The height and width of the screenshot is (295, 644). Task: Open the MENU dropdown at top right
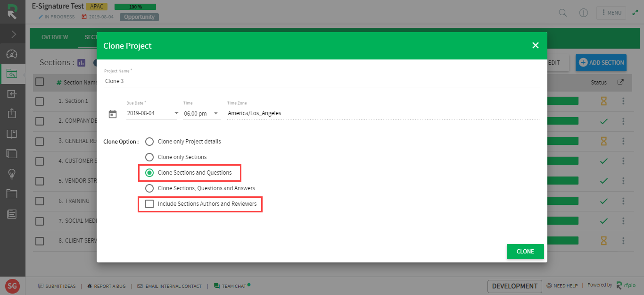click(611, 13)
